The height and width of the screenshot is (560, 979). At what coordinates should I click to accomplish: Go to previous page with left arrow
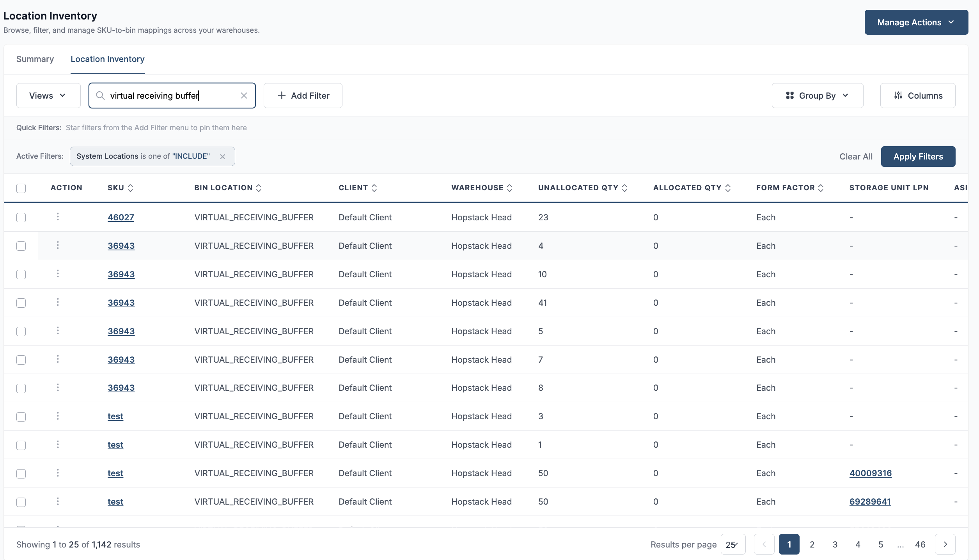point(764,544)
